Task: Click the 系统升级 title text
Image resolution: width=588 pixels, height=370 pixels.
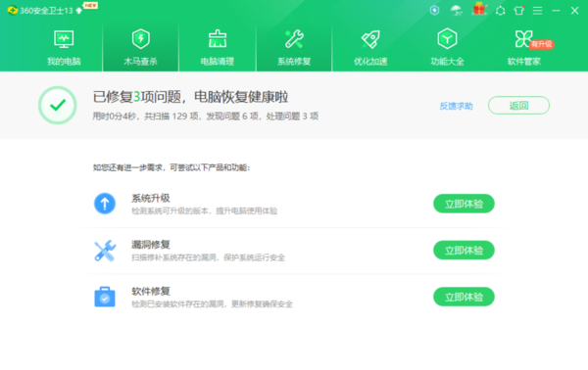Action: 151,198
